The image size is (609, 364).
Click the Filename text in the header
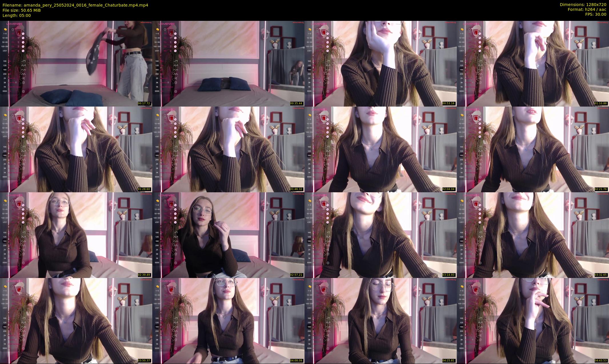click(75, 5)
